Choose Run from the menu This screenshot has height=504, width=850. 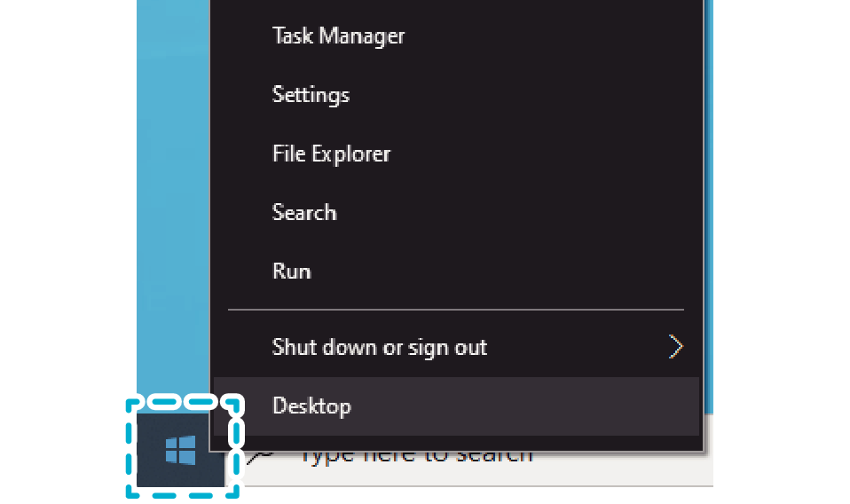click(291, 272)
